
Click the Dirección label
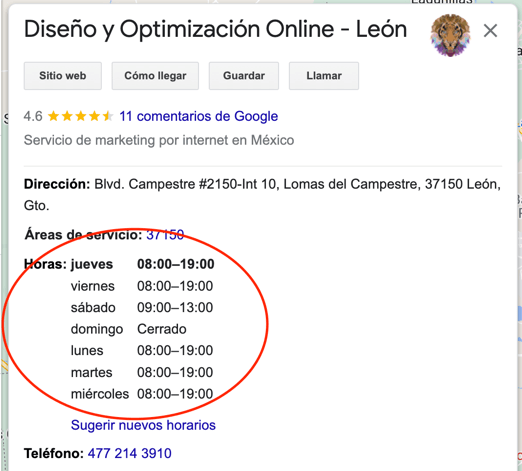(57, 184)
